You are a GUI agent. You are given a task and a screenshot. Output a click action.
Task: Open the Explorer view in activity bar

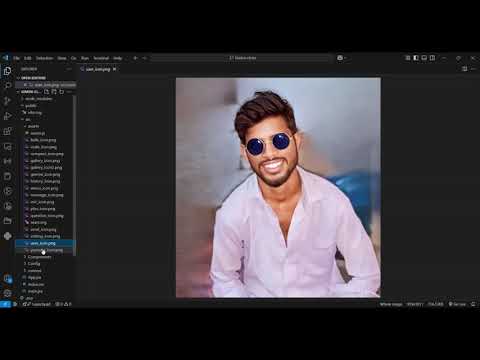coord(7,71)
